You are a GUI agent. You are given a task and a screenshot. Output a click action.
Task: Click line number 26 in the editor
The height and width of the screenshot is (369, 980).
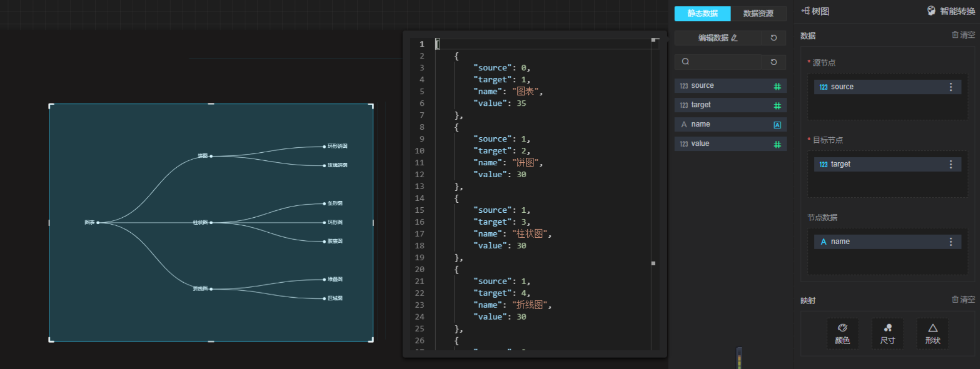point(420,341)
